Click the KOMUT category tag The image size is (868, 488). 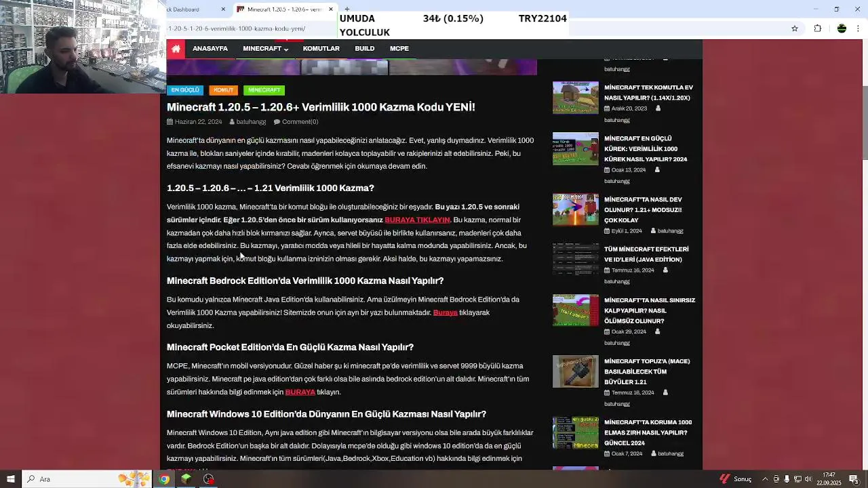tap(223, 90)
